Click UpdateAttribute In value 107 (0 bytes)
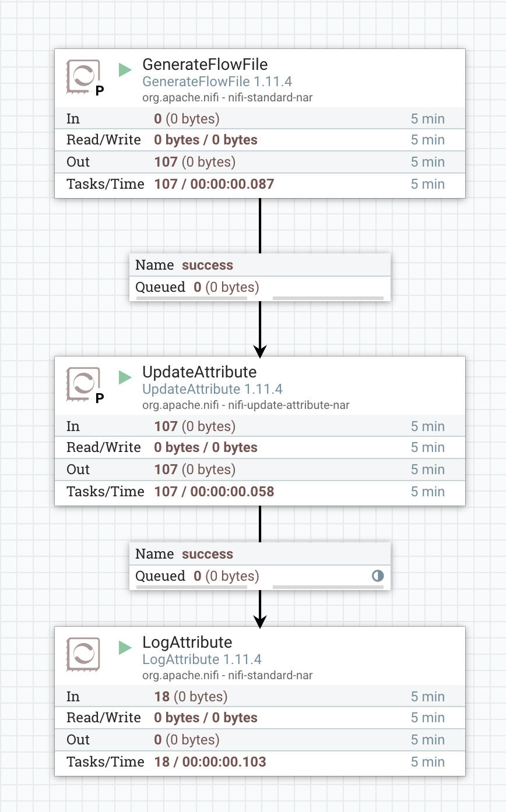506x812 pixels. tap(195, 426)
